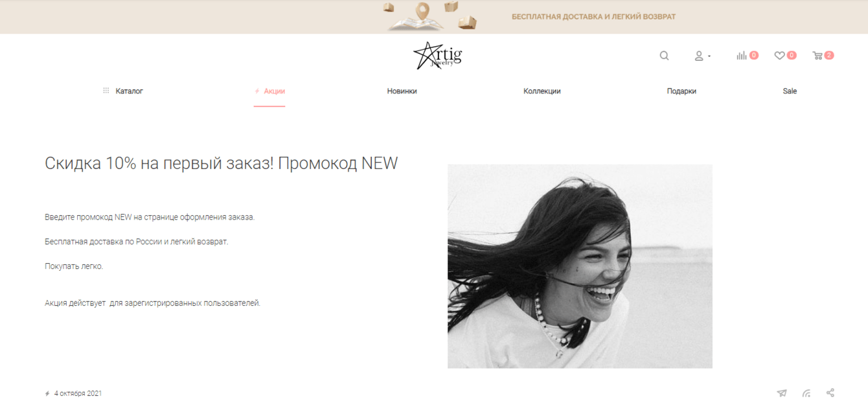Click the free delivery banner text
This screenshot has height=414, width=868.
(x=593, y=17)
